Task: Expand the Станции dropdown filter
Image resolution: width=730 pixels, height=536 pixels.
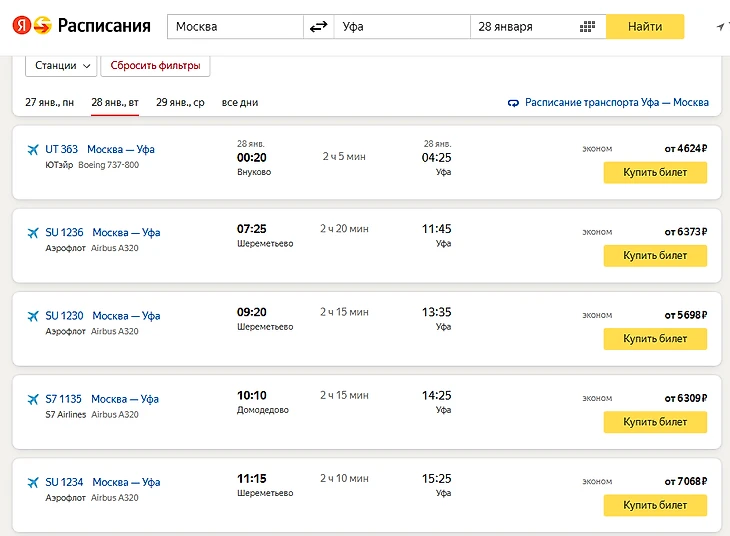Action: click(x=61, y=66)
